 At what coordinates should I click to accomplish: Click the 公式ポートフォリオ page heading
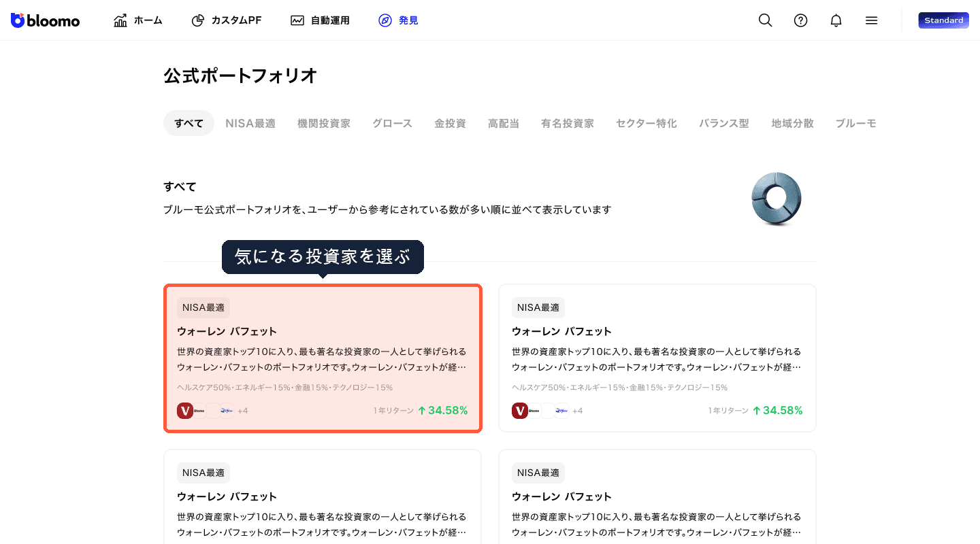(240, 75)
